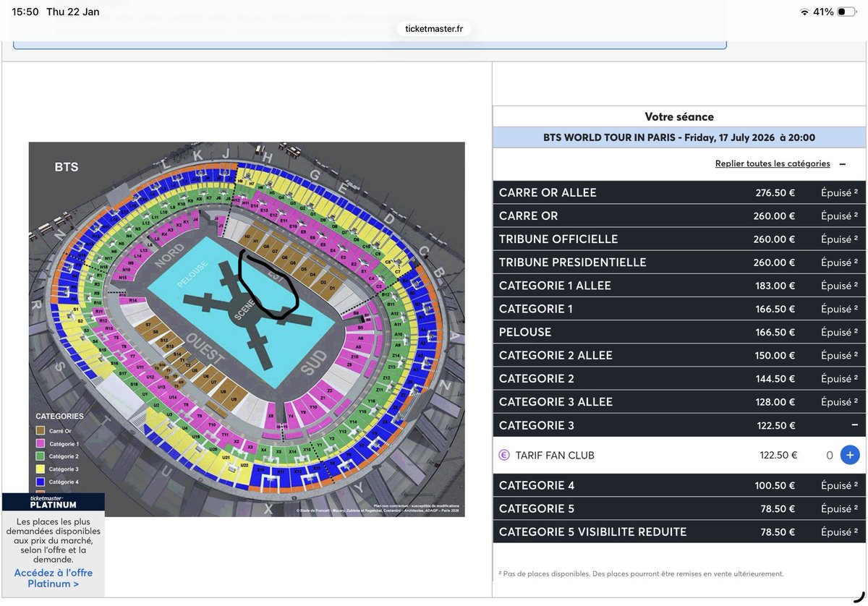Click the TARIF FAN CLUB quantity value 0
Image resolution: width=868 pixels, height=606 pixels.
click(x=830, y=456)
